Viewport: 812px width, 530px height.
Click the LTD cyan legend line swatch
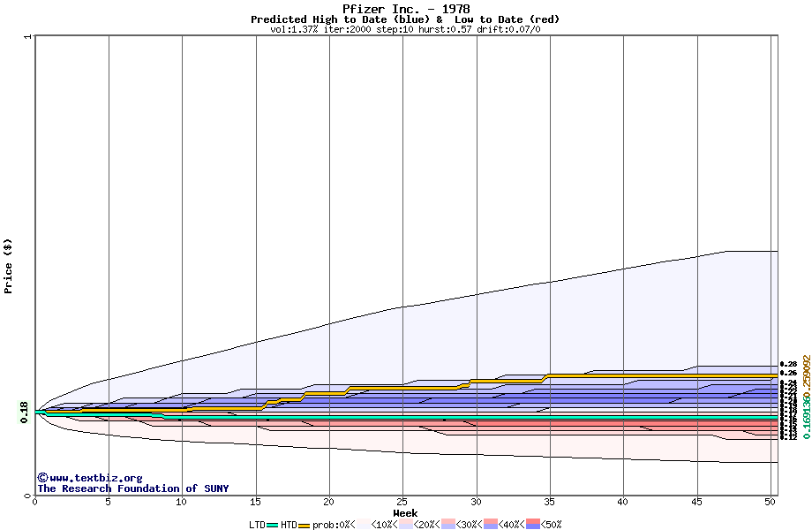click(x=273, y=526)
